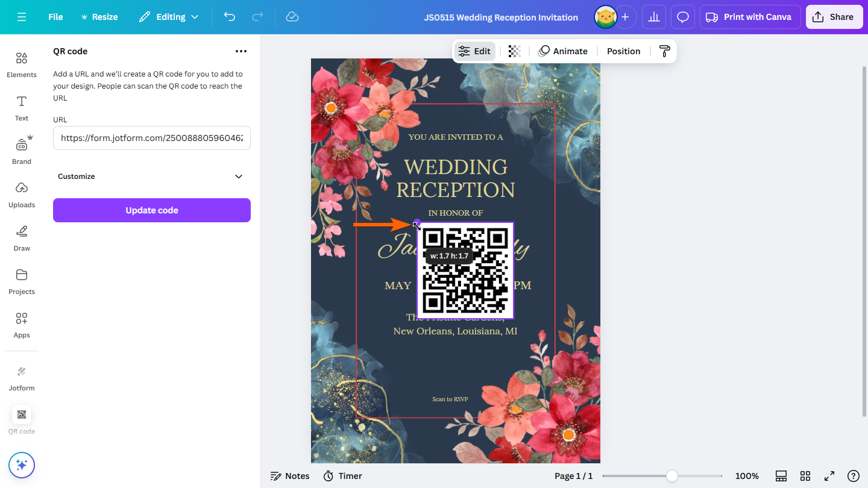Click the IN HONOR OF text

pyautogui.click(x=456, y=213)
